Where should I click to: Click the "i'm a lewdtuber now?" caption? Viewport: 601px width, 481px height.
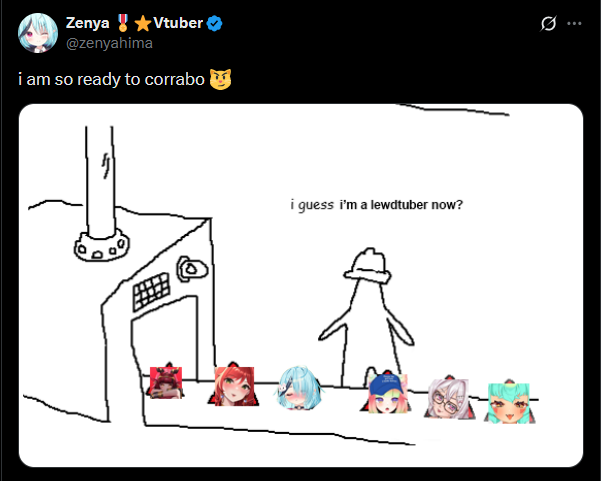click(x=401, y=205)
